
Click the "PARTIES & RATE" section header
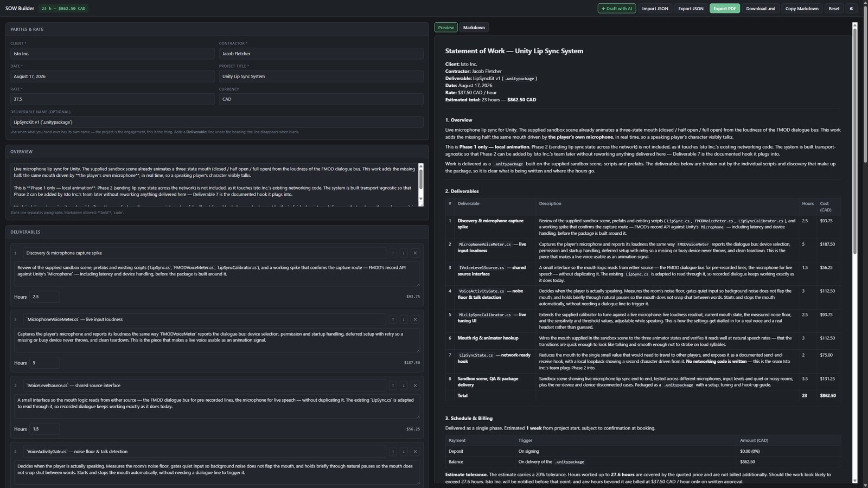[x=27, y=29]
